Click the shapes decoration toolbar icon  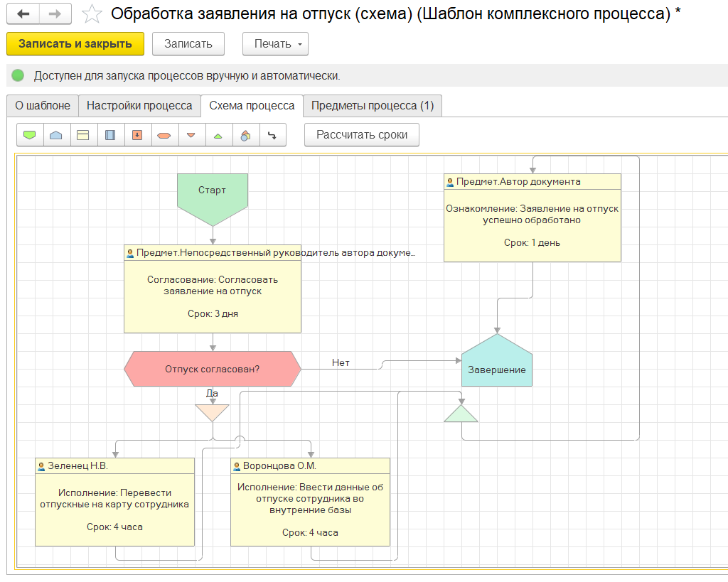pyautogui.click(x=245, y=135)
